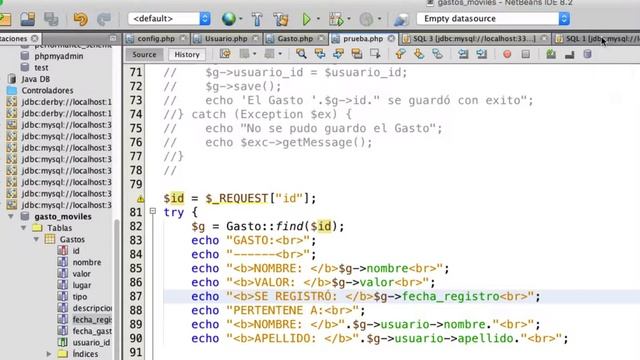The width and height of the screenshot is (640, 360).
Task: Switch to the Gasto.php tab
Action: click(295, 39)
